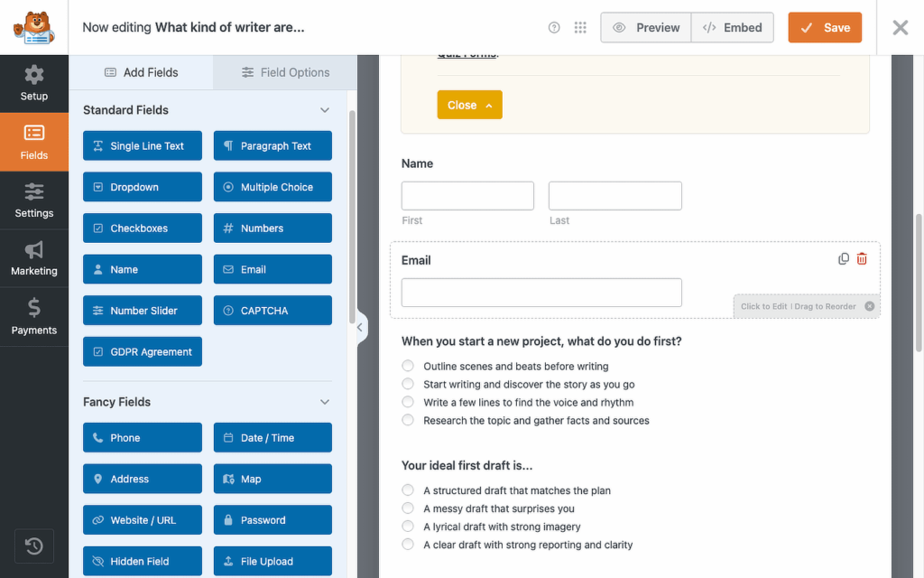Switch to Field Options tab

(x=285, y=72)
